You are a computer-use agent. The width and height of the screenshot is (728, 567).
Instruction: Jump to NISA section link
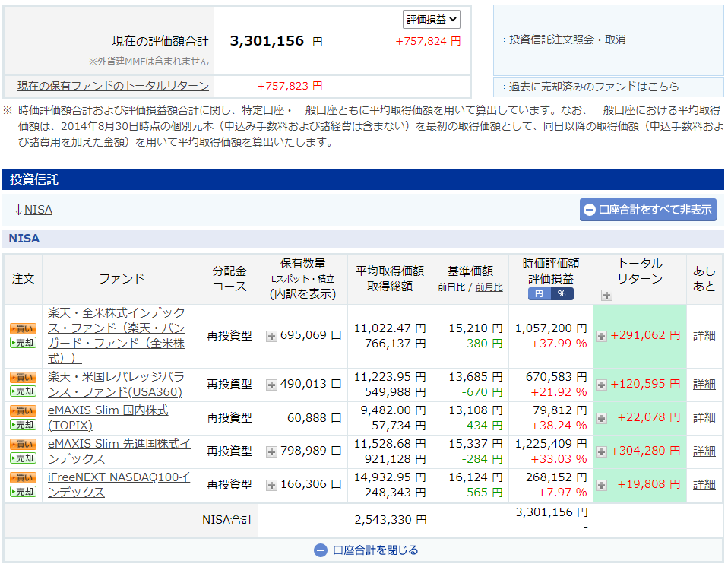coord(38,210)
